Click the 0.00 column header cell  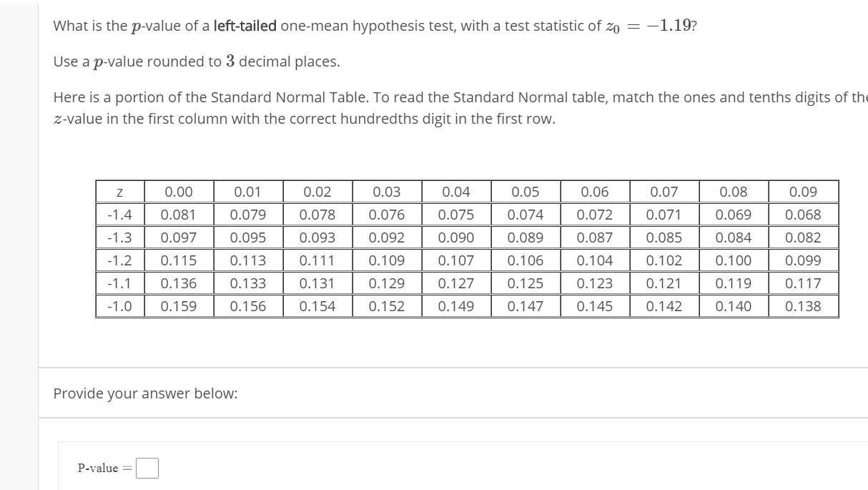click(179, 192)
